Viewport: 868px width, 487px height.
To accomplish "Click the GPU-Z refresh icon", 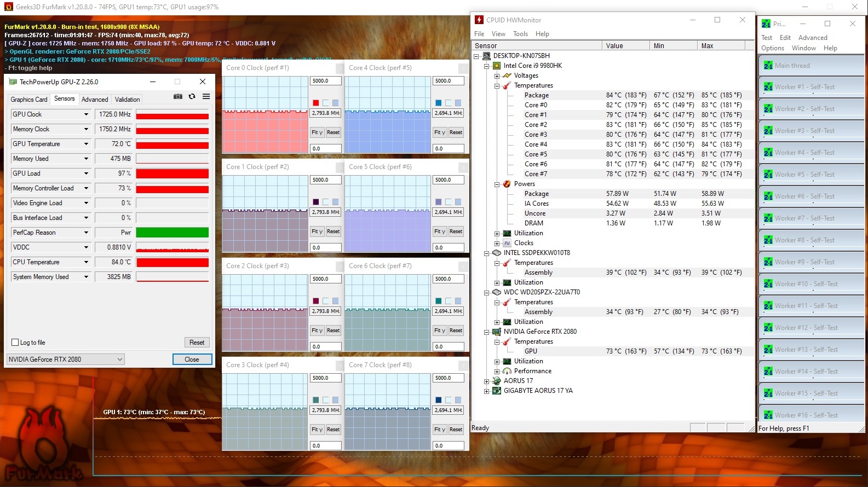I will [x=192, y=96].
